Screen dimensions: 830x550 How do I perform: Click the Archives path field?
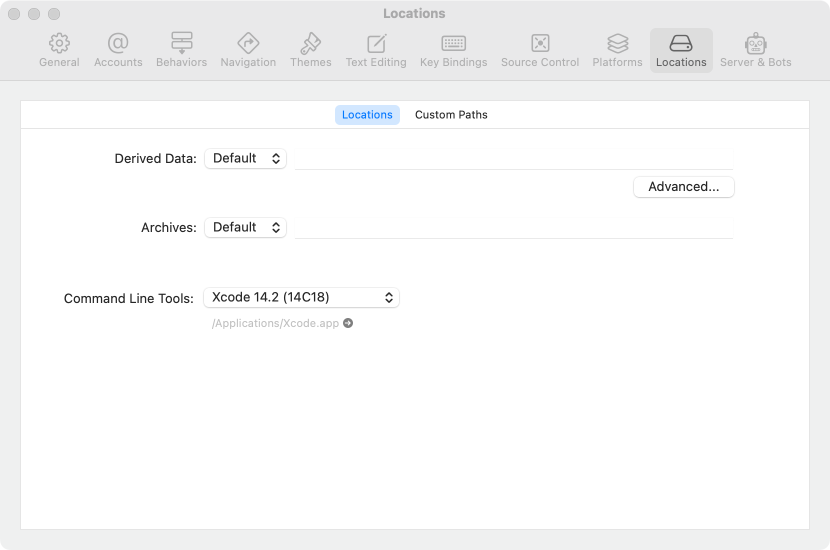(513, 228)
